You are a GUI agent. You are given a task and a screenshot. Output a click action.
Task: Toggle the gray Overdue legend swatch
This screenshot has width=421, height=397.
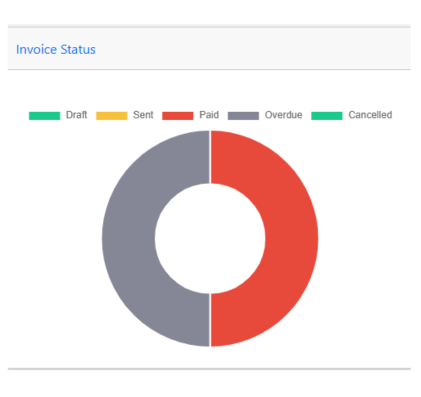pos(243,115)
